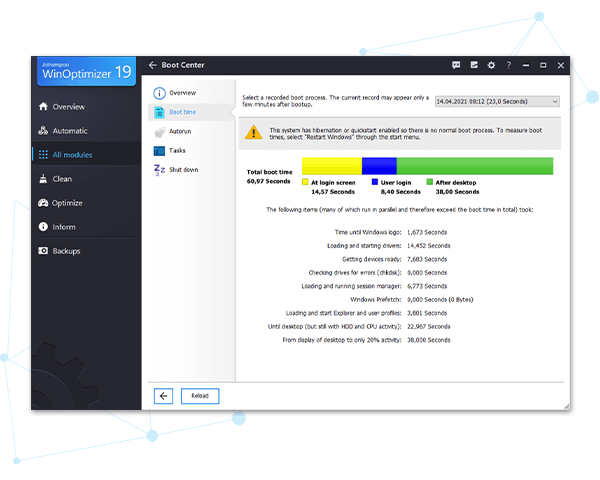Click the Boot time document icon
600x480 pixels.
159,112
